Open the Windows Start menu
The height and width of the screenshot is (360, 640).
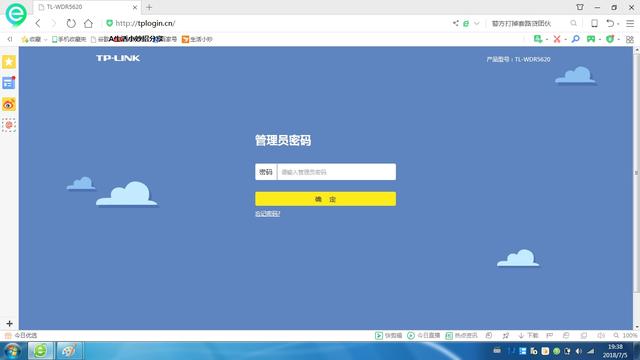[12, 351]
